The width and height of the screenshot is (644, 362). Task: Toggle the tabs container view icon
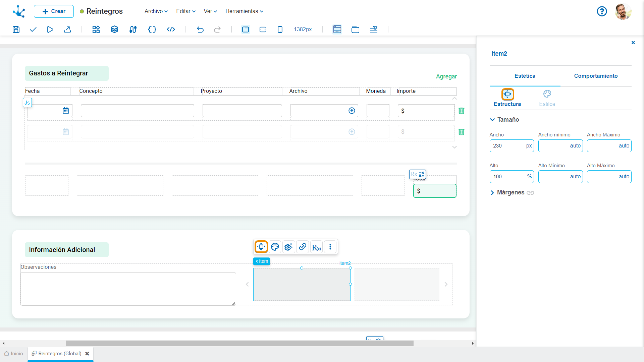[x=355, y=29]
